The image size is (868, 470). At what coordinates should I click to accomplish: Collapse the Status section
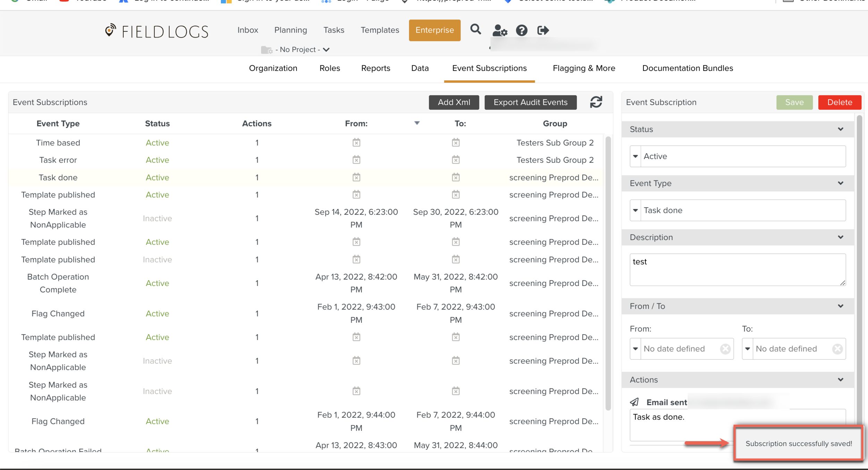(x=840, y=129)
